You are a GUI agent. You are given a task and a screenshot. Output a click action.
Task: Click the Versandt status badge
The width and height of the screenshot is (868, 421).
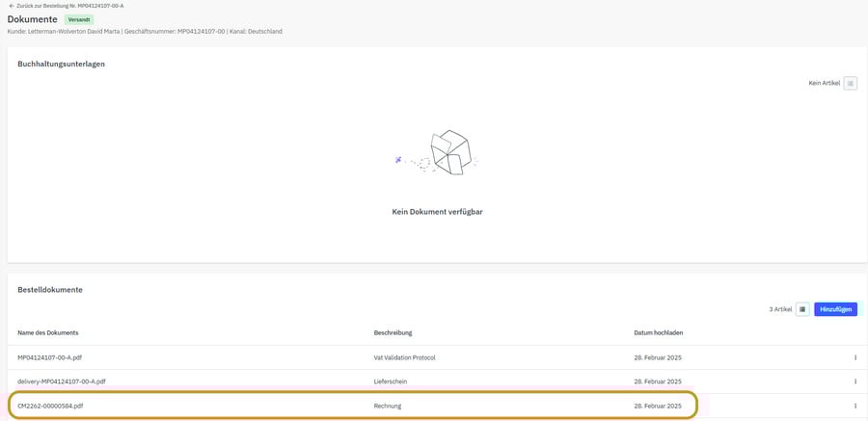click(79, 19)
